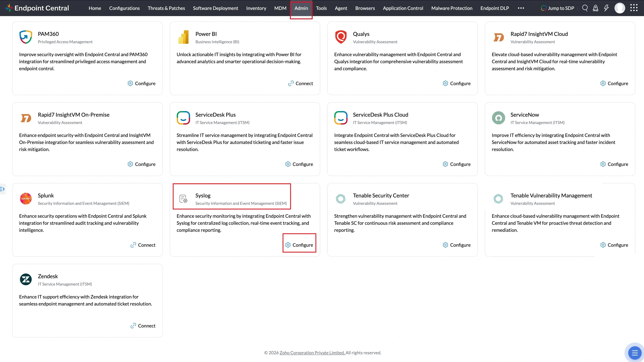Open Application Control tab
This screenshot has height=362, width=644.
click(403, 8)
